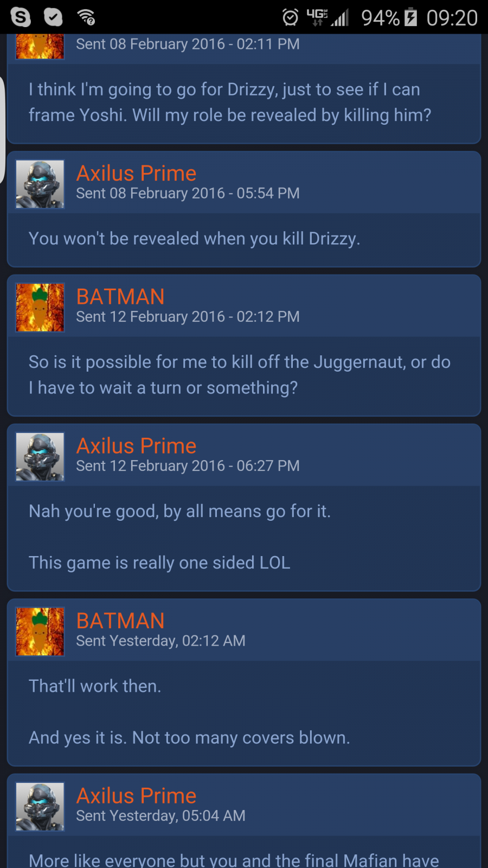This screenshot has height=868, width=488.
Task: Tap 'This game is really one sided' message
Action: tap(159, 563)
